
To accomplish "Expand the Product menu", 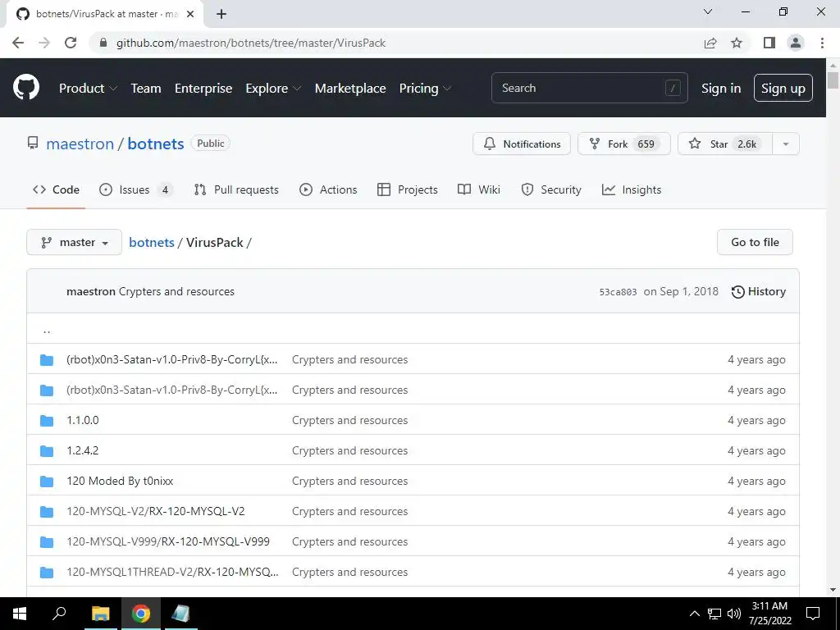I will (x=88, y=89).
